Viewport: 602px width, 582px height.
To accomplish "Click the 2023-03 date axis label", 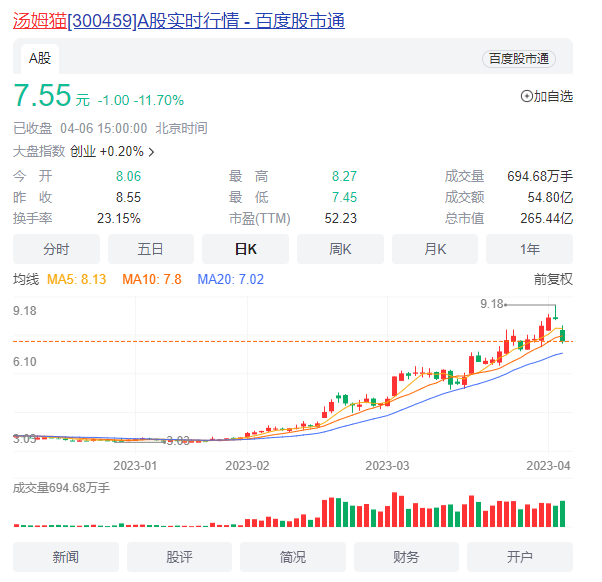I will (x=387, y=466).
